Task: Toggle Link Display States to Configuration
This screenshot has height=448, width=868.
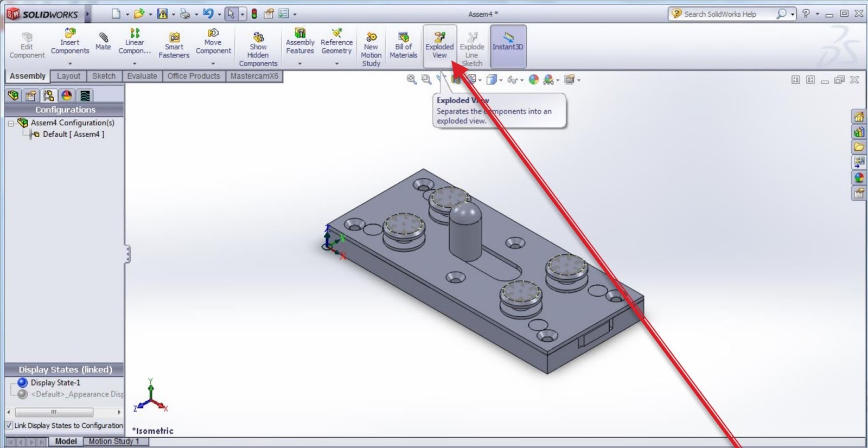Action: (x=9, y=425)
